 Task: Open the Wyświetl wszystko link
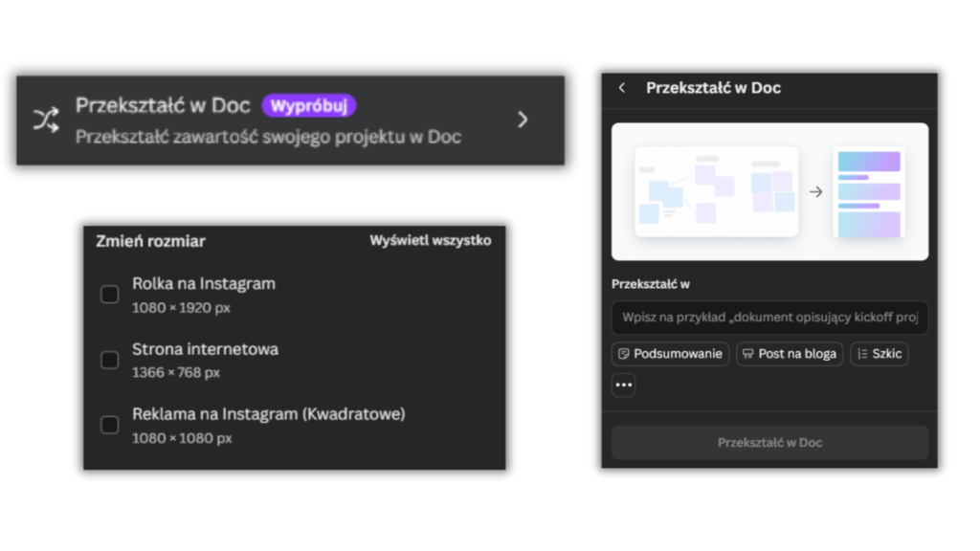(430, 241)
